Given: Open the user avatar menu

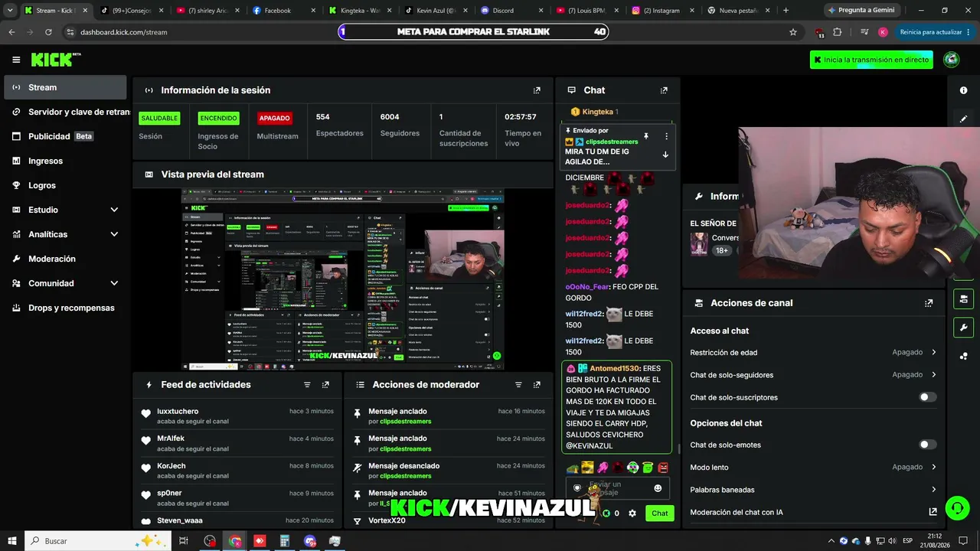Looking at the screenshot, I should 952,60.
